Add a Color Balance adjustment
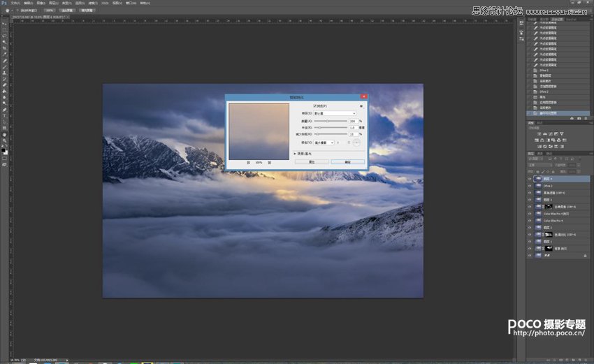 coord(542,140)
